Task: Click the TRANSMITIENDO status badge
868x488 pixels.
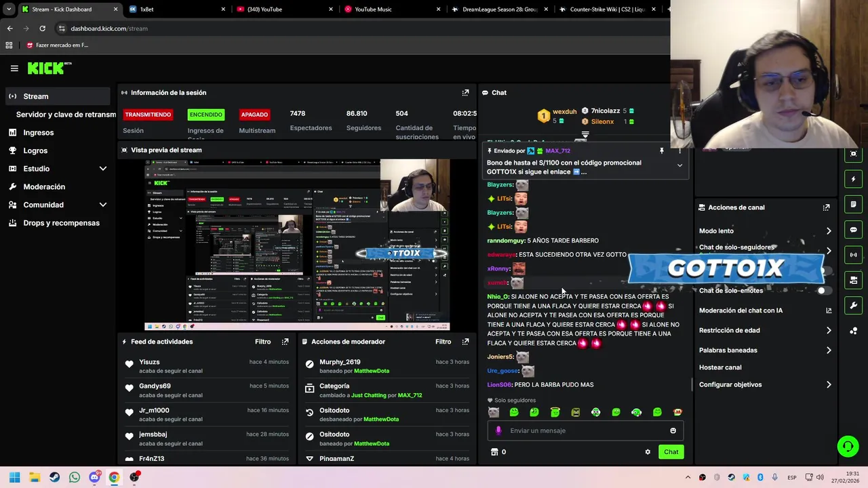Action: tap(148, 115)
